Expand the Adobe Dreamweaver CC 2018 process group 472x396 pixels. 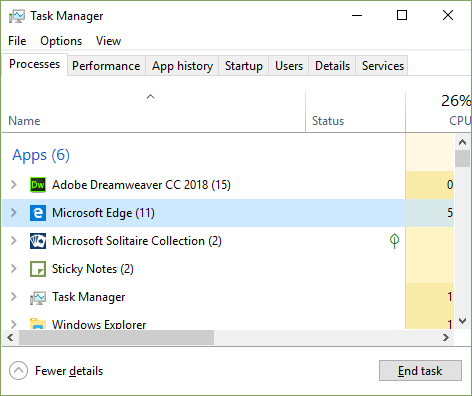point(14,184)
